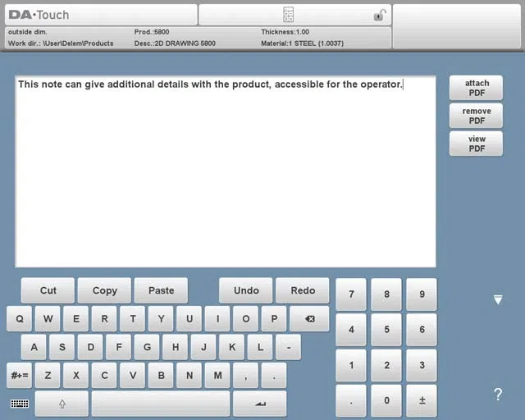Tap letter L key

pos(260,347)
